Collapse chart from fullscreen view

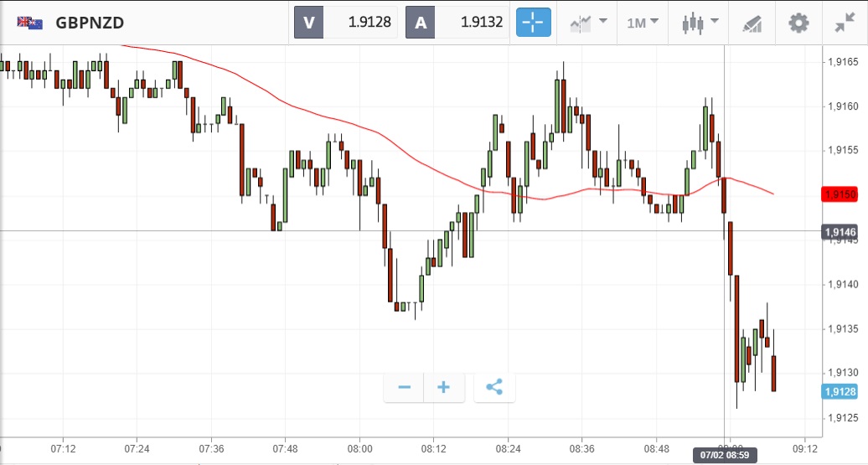[845, 23]
